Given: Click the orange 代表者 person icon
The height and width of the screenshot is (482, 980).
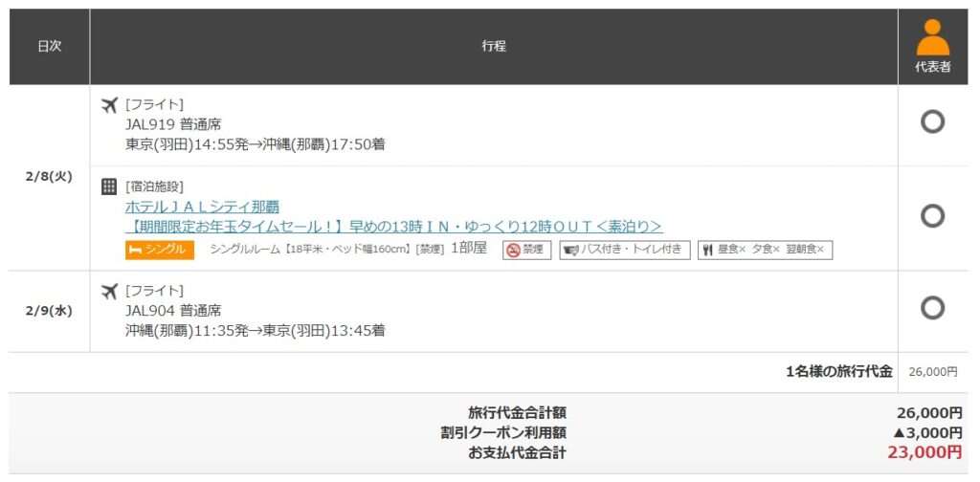Looking at the screenshot, I should (x=932, y=37).
